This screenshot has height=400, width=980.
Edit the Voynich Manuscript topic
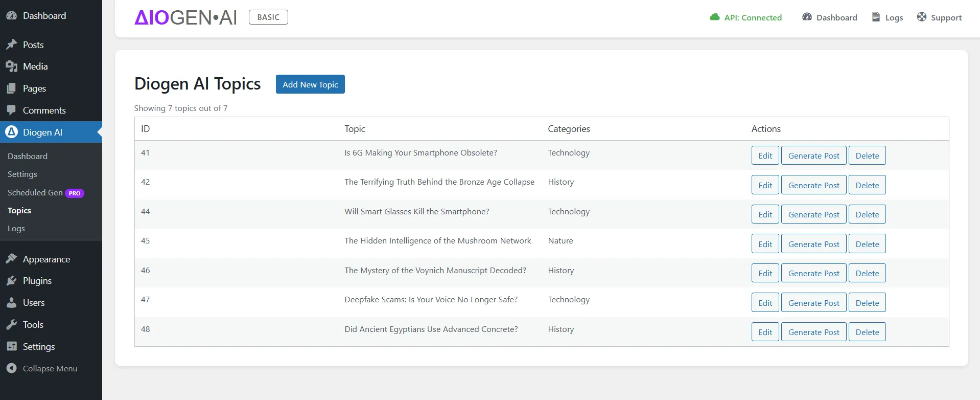click(765, 273)
